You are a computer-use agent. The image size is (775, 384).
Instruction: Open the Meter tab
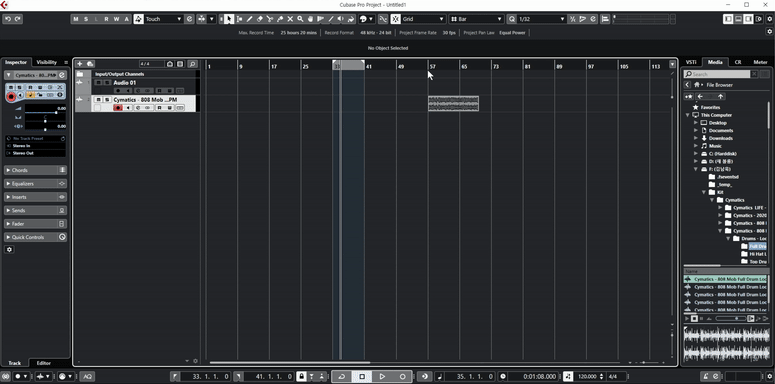[x=760, y=62]
